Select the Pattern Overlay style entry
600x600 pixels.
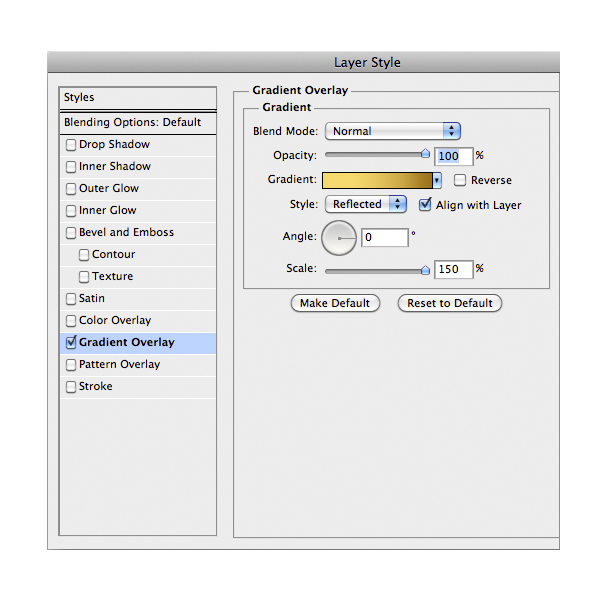(119, 365)
